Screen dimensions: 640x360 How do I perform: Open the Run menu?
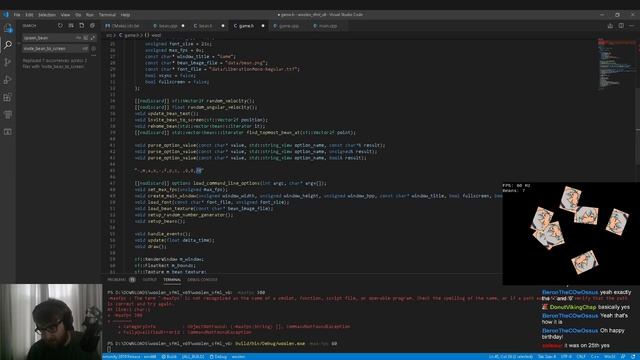[89, 15]
